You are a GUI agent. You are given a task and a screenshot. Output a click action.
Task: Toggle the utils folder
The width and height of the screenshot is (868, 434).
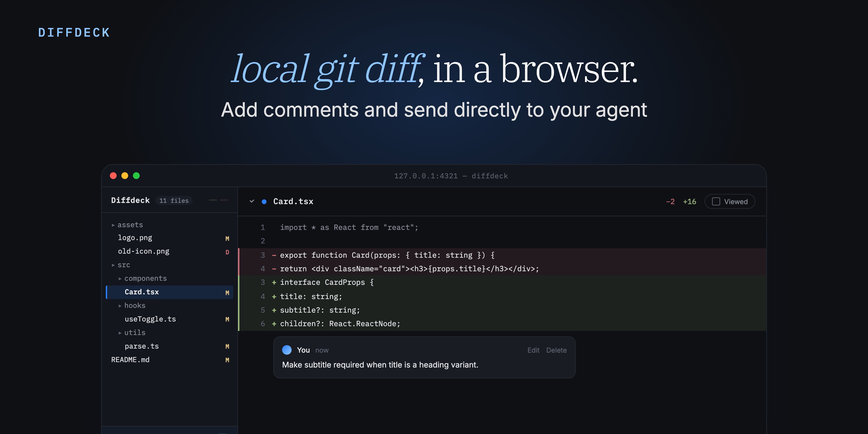(x=132, y=333)
